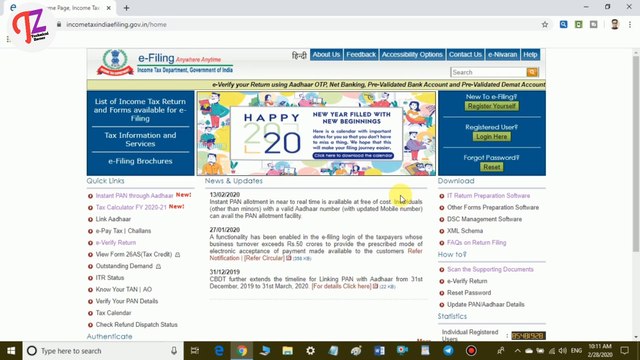
Task: Open File Explorer from taskbar
Action: tap(287, 351)
